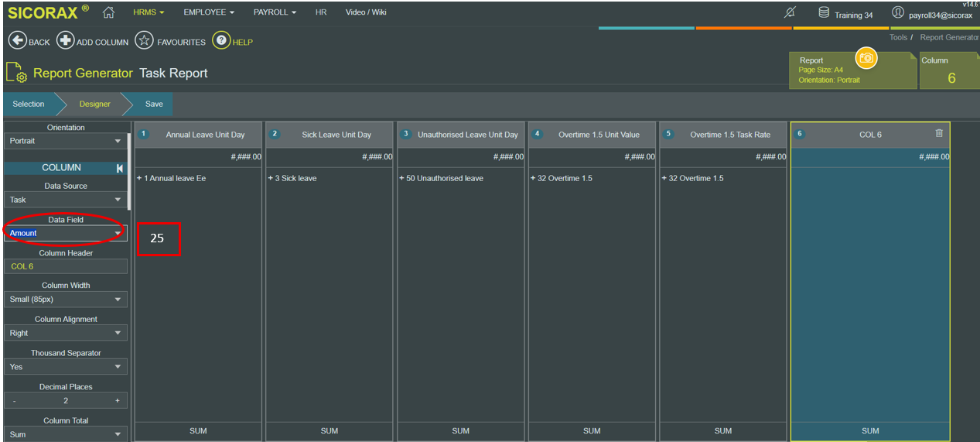Click the SUM footer of COL 6

pyautogui.click(x=870, y=431)
